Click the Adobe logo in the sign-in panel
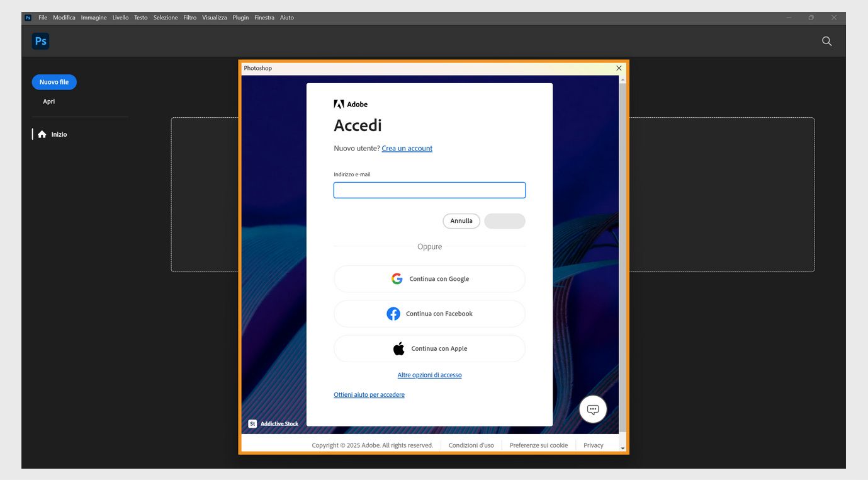This screenshot has height=480, width=868. point(351,105)
